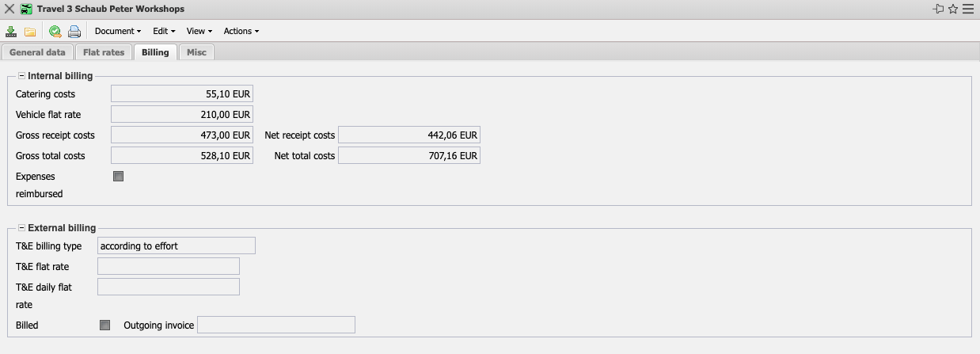This screenshot has height=354, width=980.
Task: Toggle the Expenses reimbursed checkbox
Action: pyautogui.click(x=119, y=177)
